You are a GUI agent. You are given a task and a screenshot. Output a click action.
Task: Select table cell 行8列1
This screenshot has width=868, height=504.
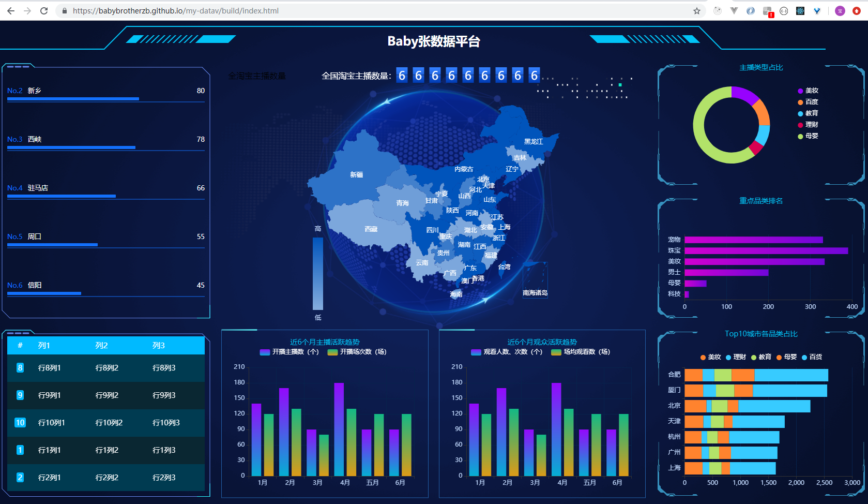50,368
